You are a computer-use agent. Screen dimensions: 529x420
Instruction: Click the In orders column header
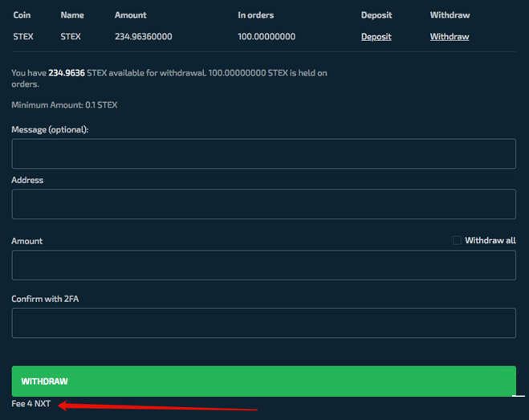tap(256, 15)
